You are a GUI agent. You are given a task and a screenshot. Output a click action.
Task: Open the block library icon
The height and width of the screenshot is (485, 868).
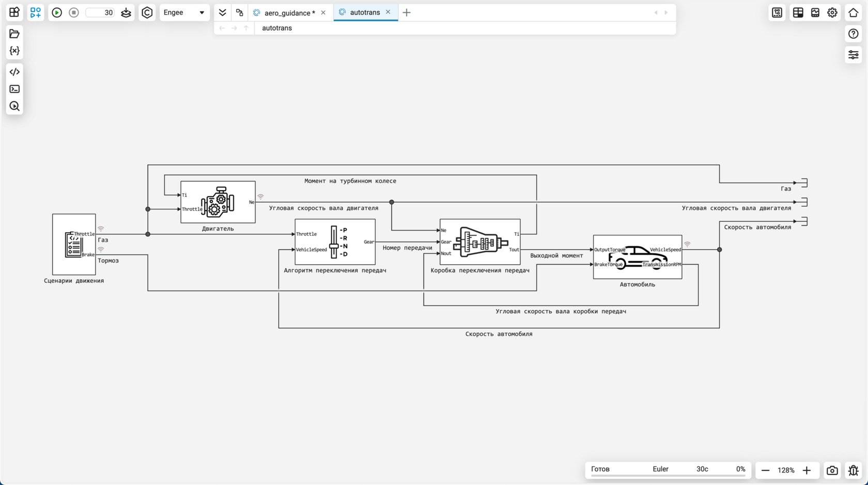pos(14,12)
